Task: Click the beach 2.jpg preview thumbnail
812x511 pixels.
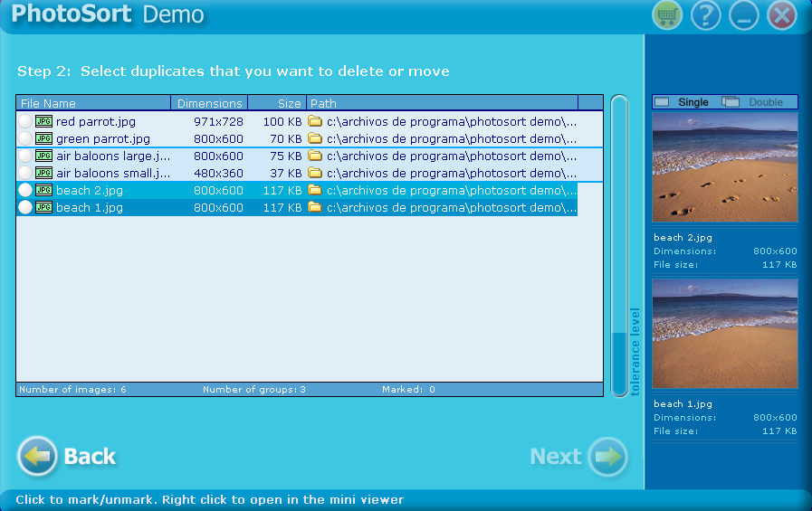Action: [724, 167]
